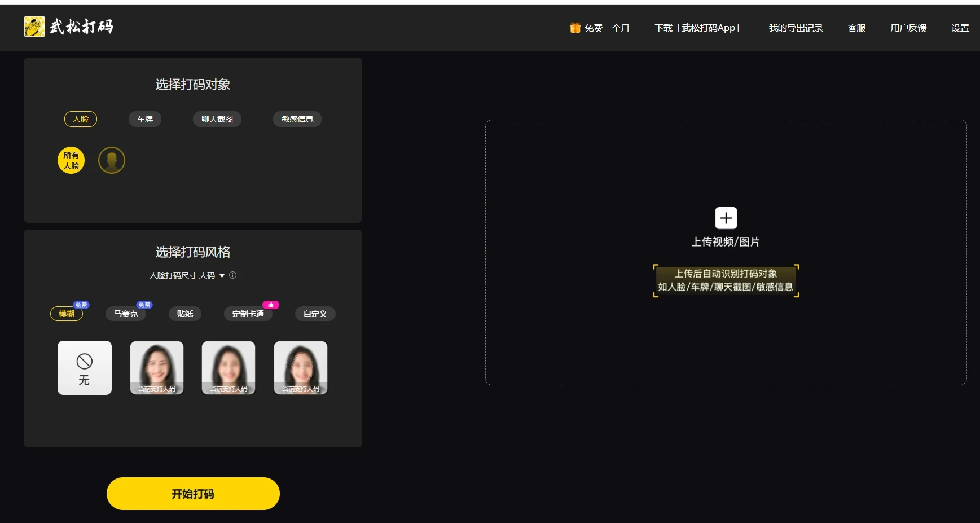Select the 无 (no effect) style icon
The height and width of the screenshot is (523, 980).
pos(85,368)
